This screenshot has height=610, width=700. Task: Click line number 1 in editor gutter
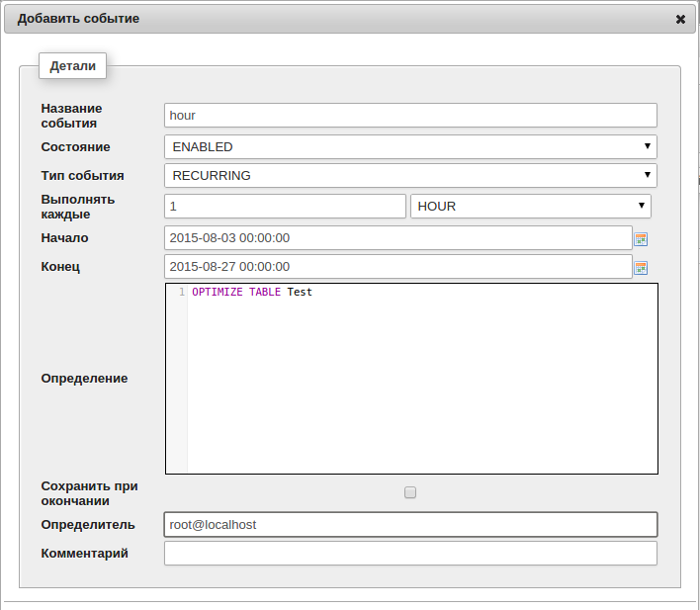pyautogui.click(x=182, y=292)
